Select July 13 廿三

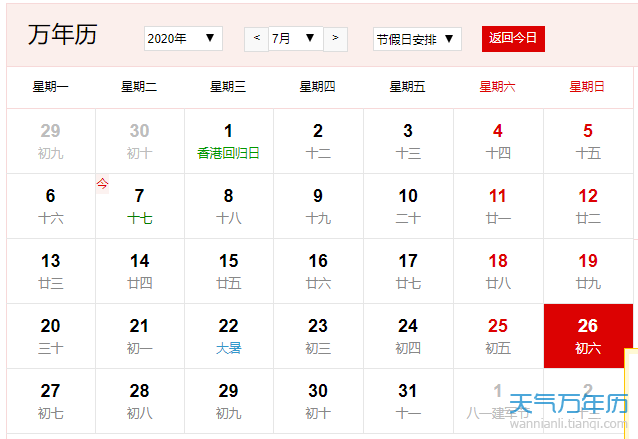coord(51,271)
